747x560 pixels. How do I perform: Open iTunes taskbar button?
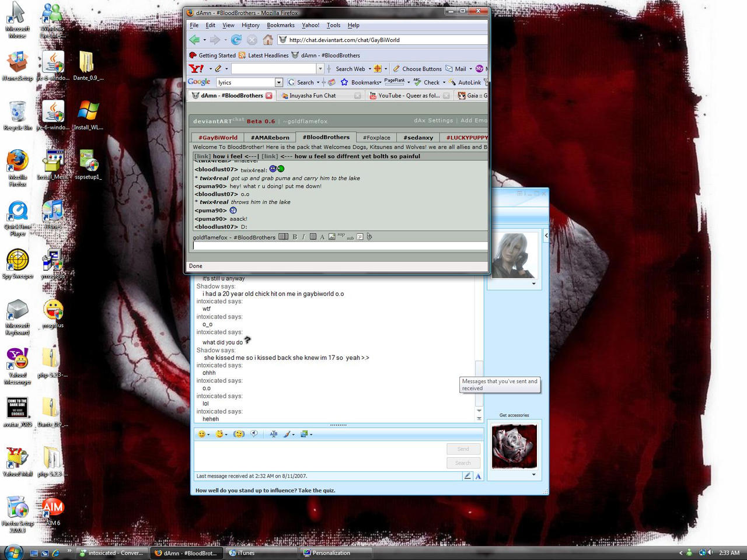[260, 553]
